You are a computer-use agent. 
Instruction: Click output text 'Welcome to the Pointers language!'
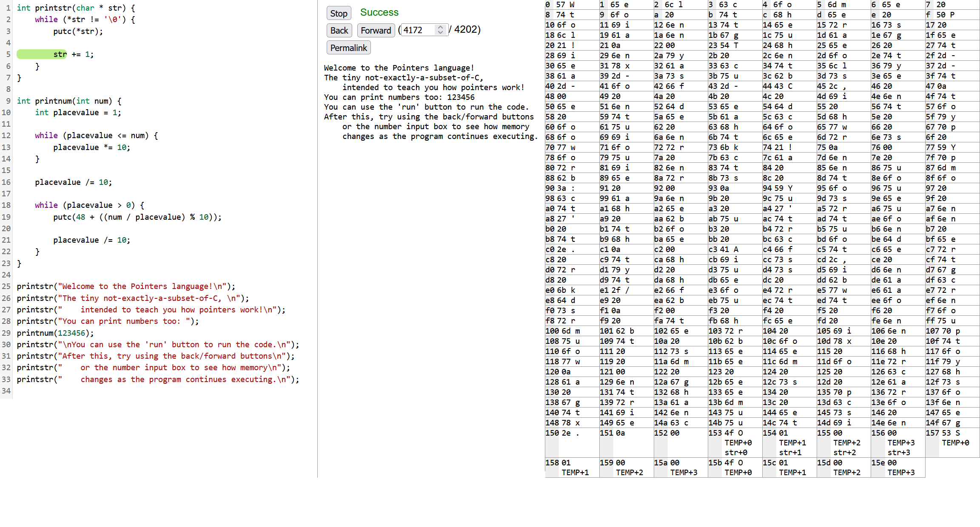pos(399,68)
